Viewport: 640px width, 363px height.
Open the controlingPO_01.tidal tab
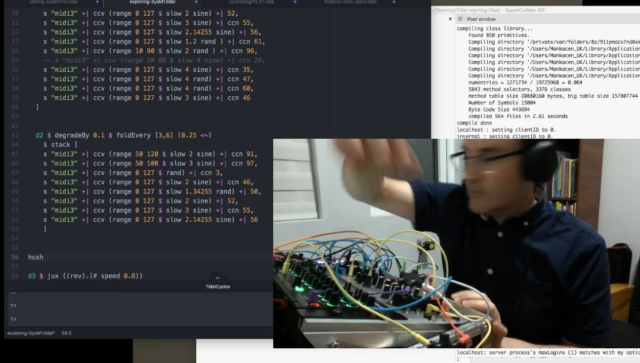(251, 2)
